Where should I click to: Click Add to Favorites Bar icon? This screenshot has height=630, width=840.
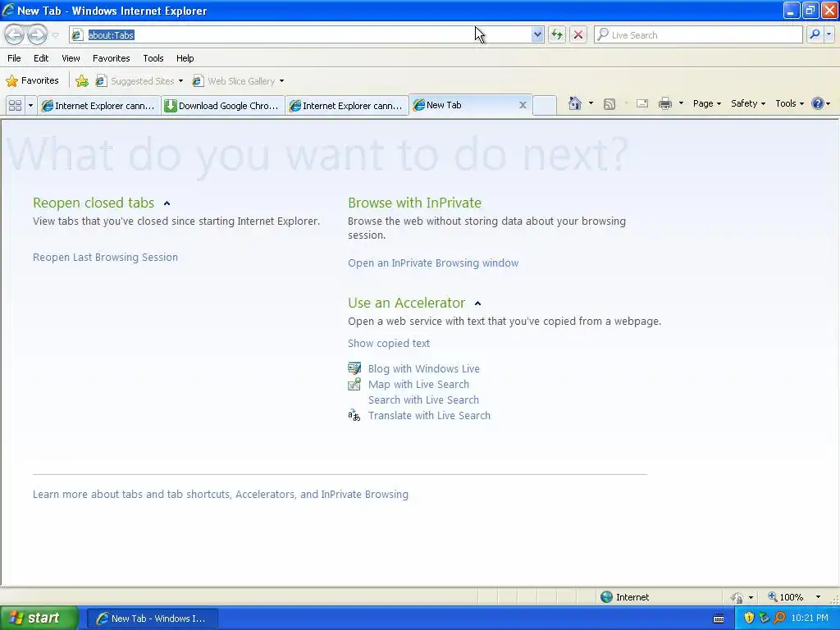(x=82, y=81)
